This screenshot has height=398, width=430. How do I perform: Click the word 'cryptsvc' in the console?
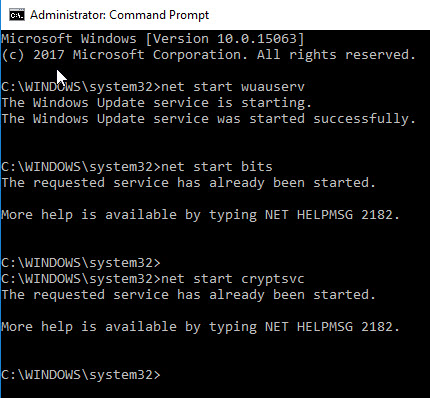273,279
